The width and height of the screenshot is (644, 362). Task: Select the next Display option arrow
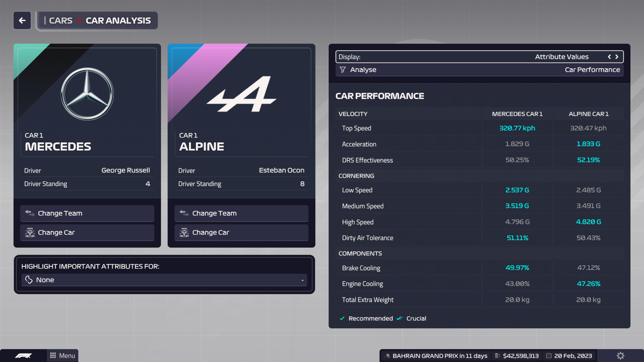click(x=617, y=57)
